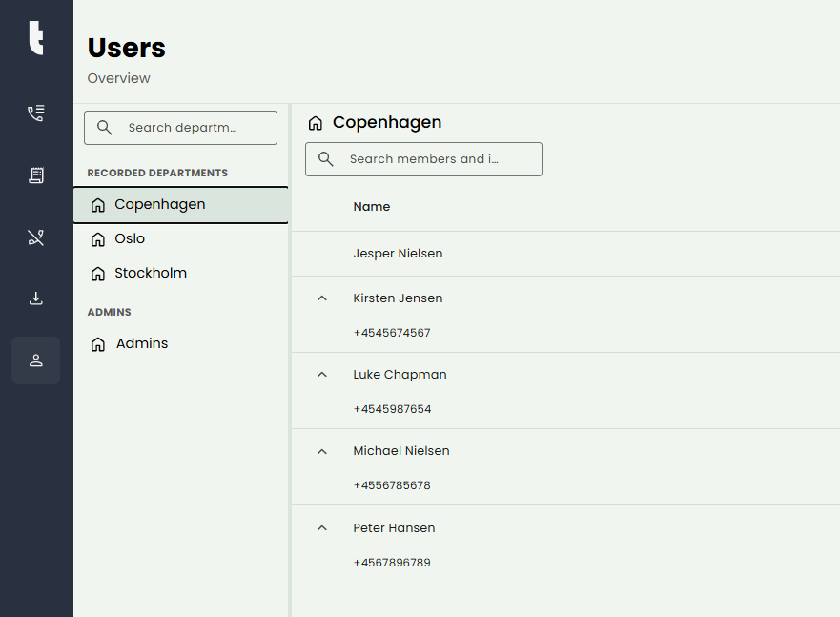Viewport: 840px width, 617px height.
Task: Click the app logo in the sidebar
Action: pyautogui.click(x=36, y=38)
